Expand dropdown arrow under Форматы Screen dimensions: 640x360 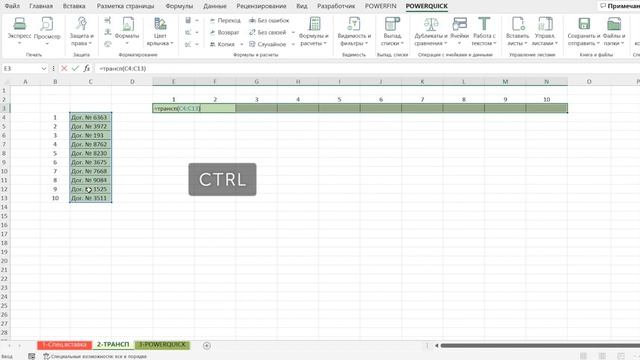coord(127,43)
